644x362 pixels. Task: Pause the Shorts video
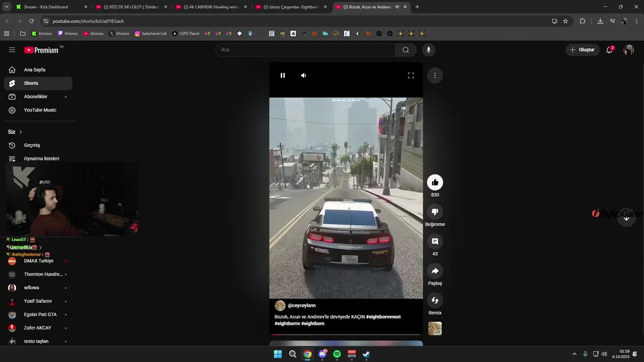(283, 75)
